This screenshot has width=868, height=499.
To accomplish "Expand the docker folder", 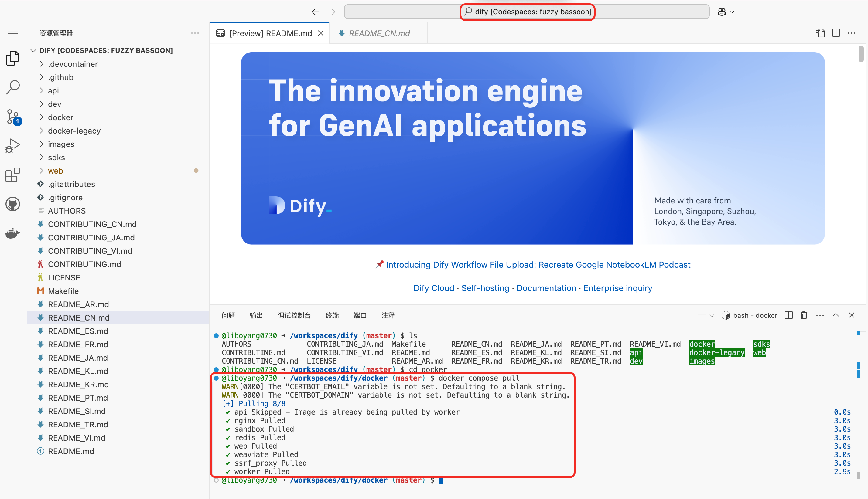I will tap(60, 117).
